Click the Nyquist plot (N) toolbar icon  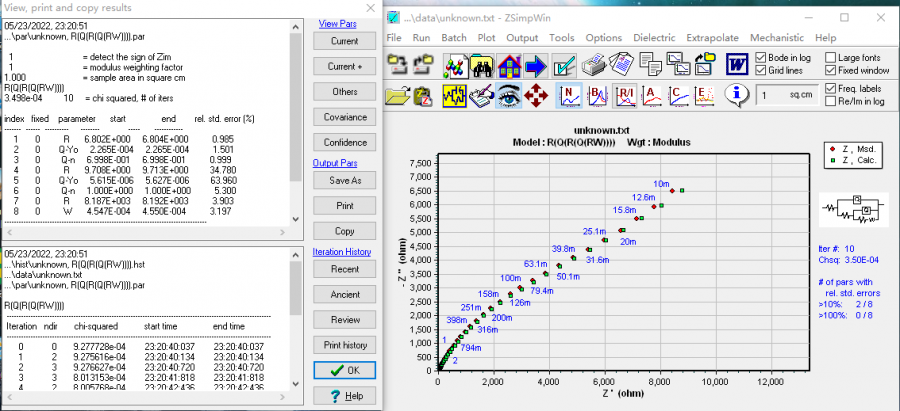click(x=569, y=95)
